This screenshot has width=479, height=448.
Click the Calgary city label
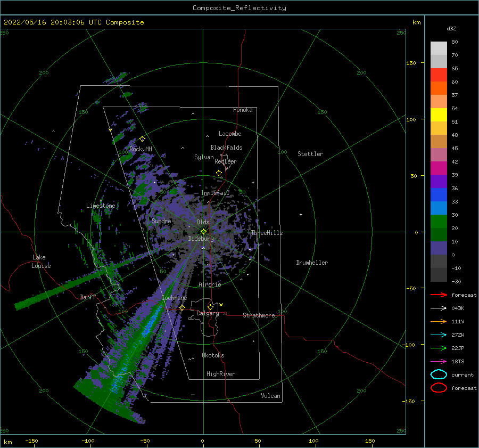click(x=208, y=313)
